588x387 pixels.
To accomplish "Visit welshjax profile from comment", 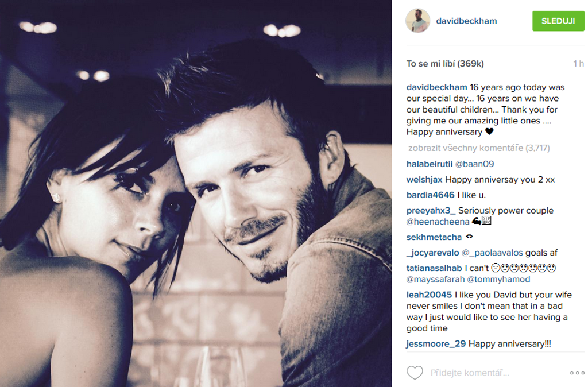I will click(x=424, y=180).
